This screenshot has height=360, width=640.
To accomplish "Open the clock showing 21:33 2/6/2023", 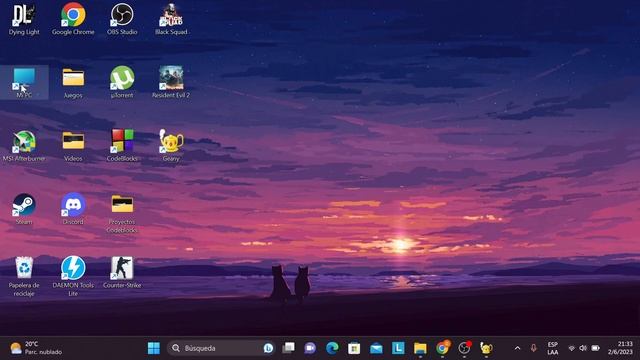I will (620, 348).
